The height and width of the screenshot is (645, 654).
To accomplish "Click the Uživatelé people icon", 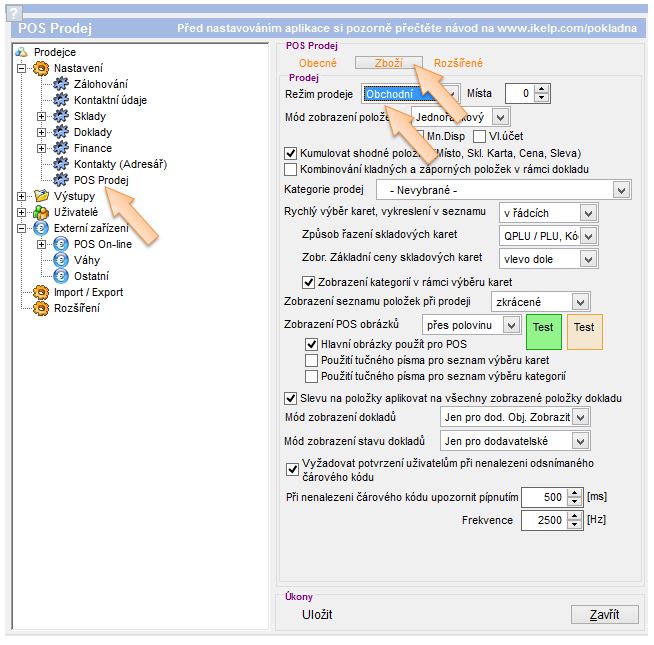I will coord(41,212).
